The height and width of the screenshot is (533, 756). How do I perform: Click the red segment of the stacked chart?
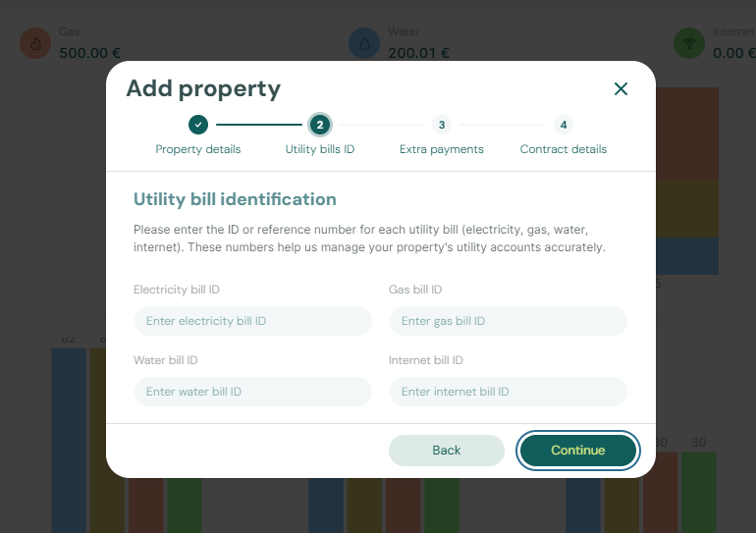[686, 133]
